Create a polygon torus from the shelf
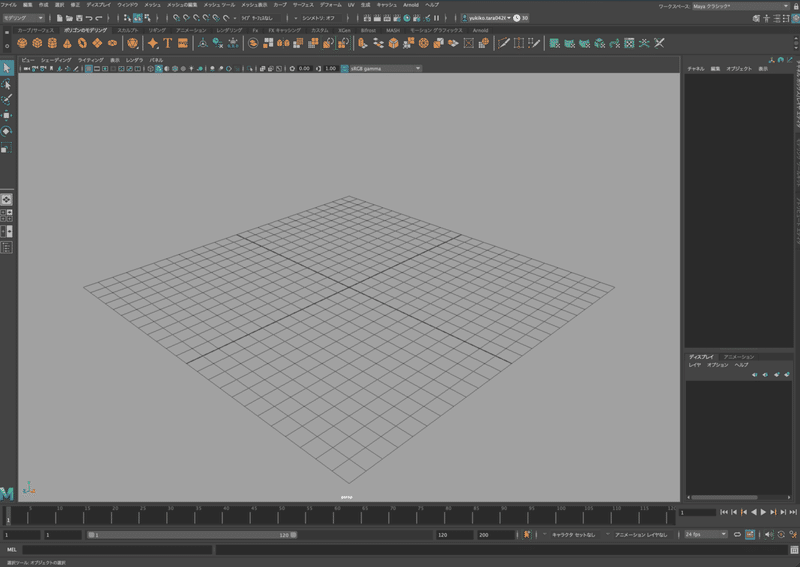Image resolution: width=800 pixels, height=567 pixels. click(82, 43)
